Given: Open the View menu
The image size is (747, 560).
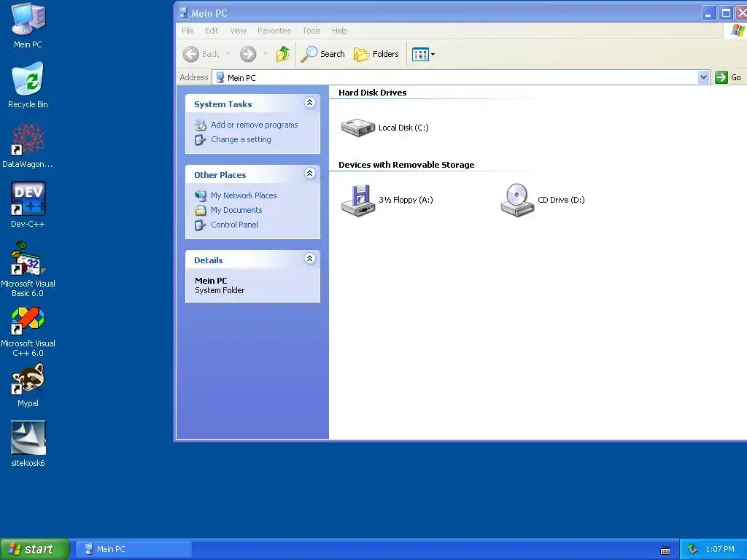Looking at the screenshot, I should [x=239, y=31].
